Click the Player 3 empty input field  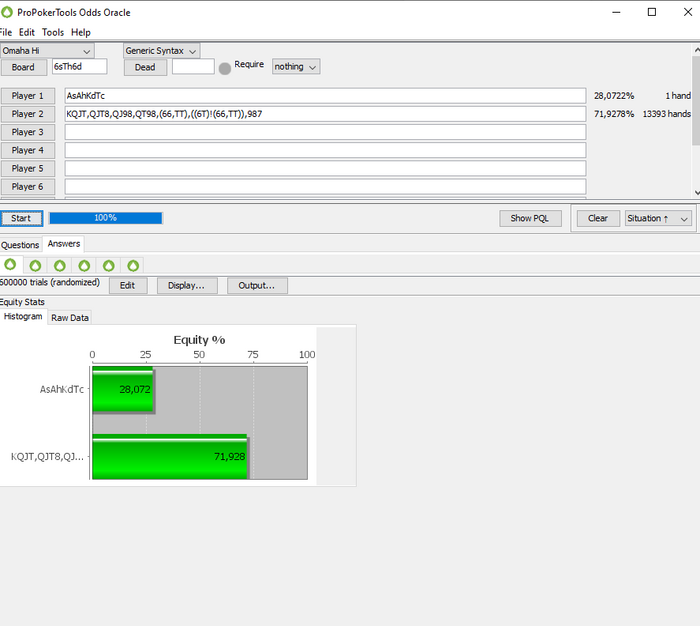(325, 132)
